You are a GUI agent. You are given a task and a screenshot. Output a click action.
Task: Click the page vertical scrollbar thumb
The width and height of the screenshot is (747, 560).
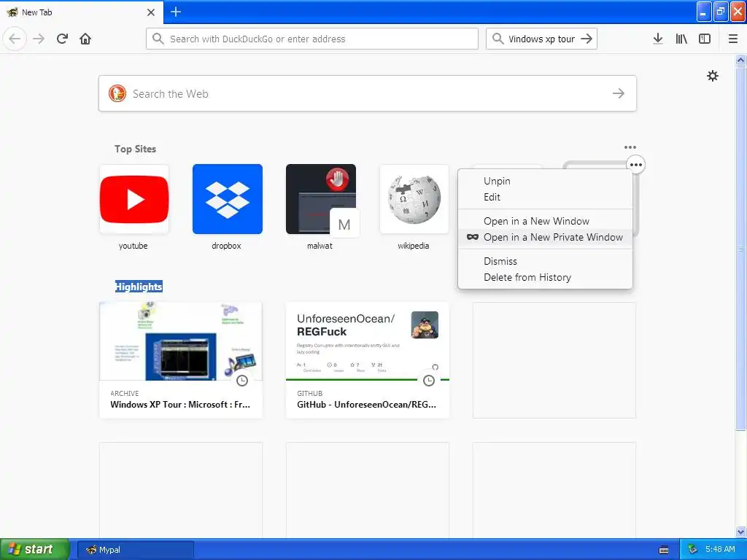tap(741, 248)
